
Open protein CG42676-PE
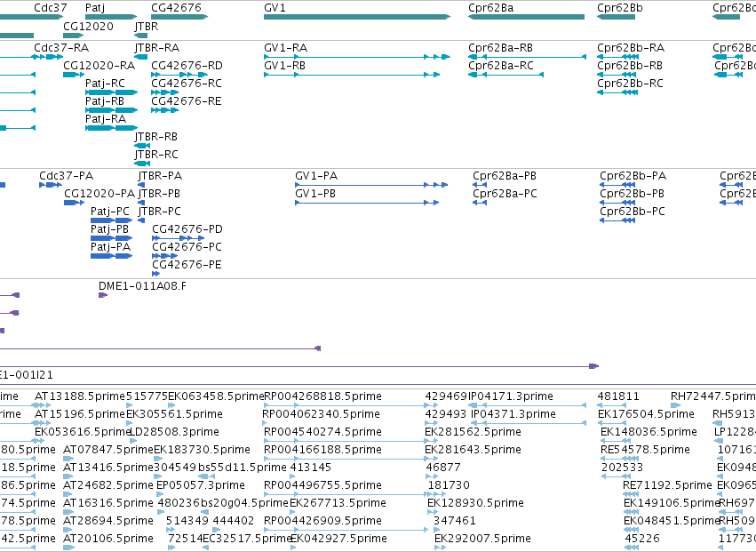[187, 264]
